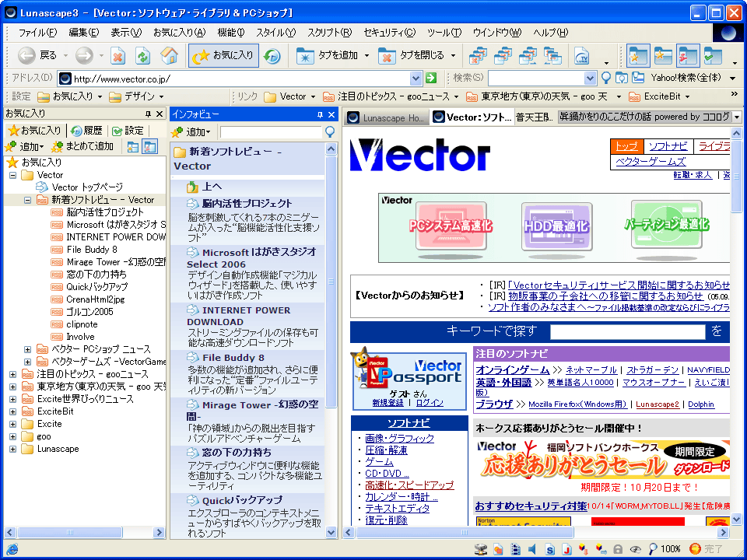Click the Forward arrow button
Image resolution: width=747 pixels, height=560 pixels.
(x=84, y=56)
